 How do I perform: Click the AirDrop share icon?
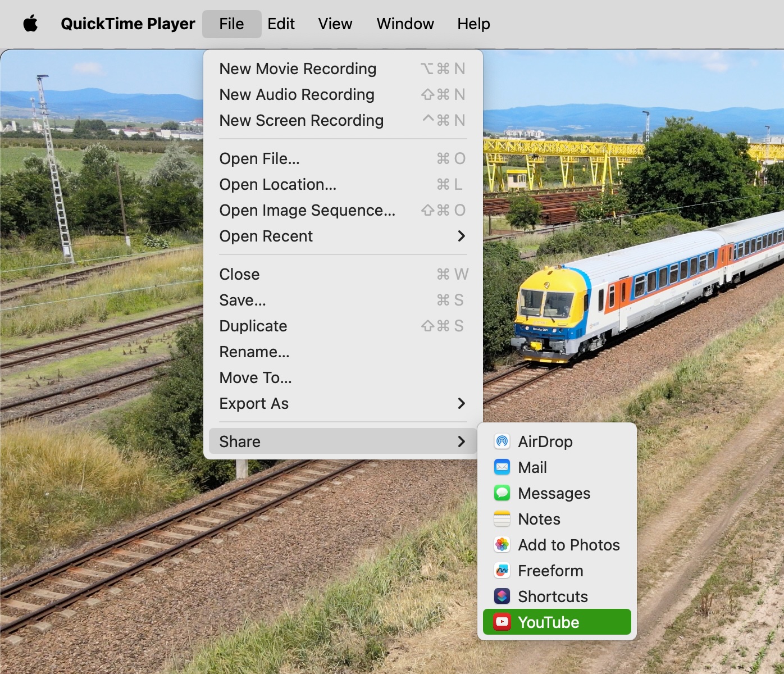tap(502, 441)
